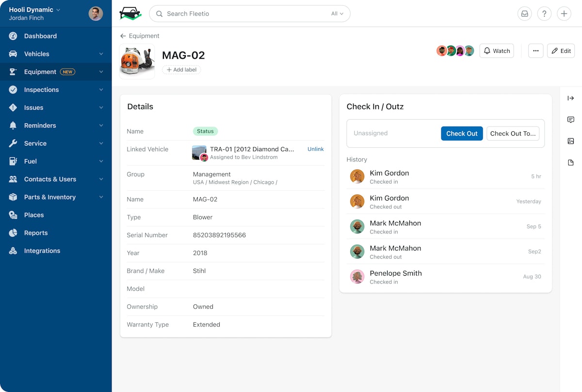Image resolution: width=582 pixels, height=392 pixels.
Task: Click the MAG-02 blower thumbnail image
Action: coord(137,62)
